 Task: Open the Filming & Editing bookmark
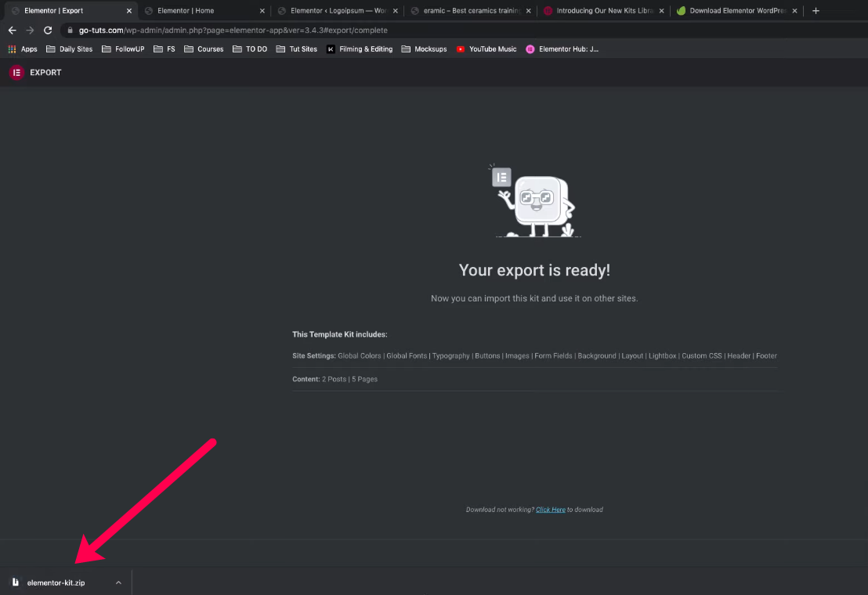coord(360,49)
